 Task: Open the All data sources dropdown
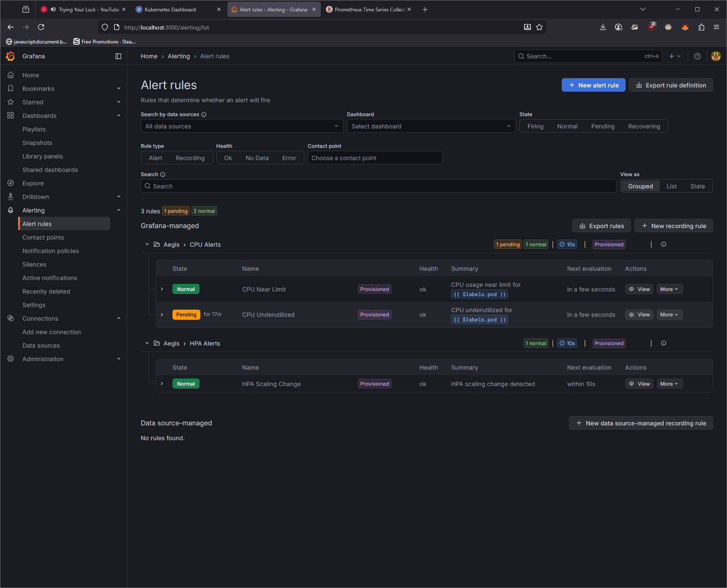pos(242,126)
